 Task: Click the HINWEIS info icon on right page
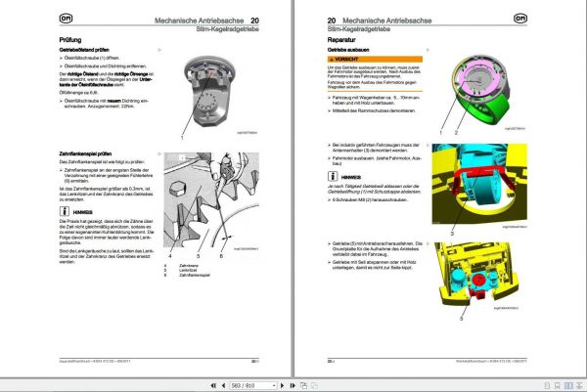(333, 176)
